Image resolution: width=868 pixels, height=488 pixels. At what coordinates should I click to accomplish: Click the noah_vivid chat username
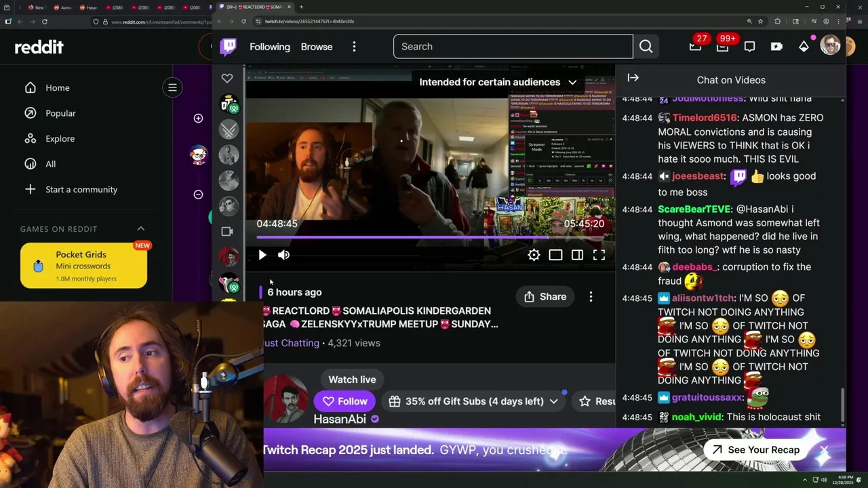(696, 418)
